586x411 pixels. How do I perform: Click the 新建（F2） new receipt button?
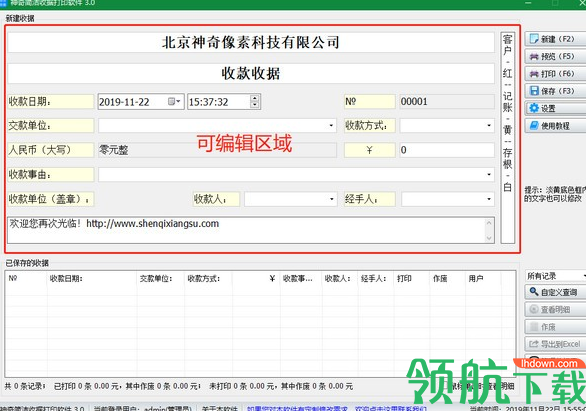click(x=555, y=39)
